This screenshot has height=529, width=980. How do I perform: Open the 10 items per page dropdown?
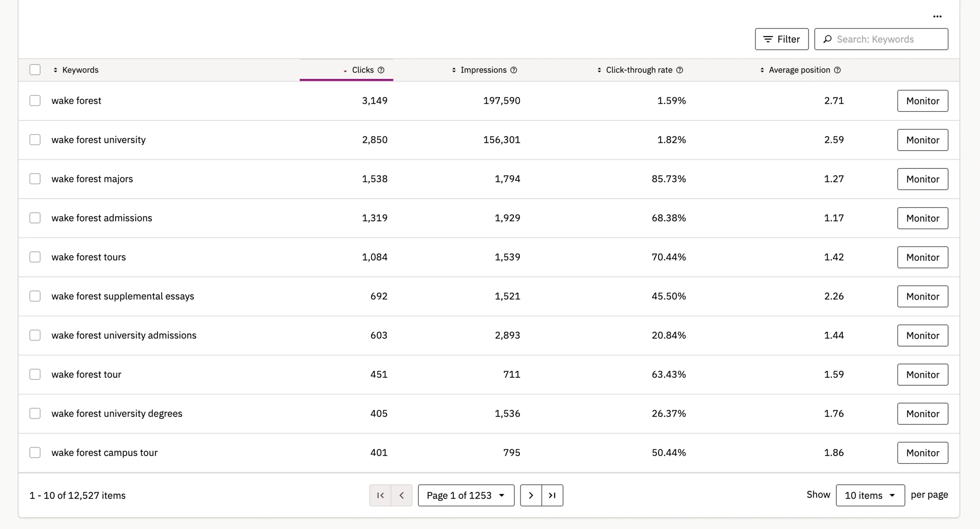coord(870,495)
